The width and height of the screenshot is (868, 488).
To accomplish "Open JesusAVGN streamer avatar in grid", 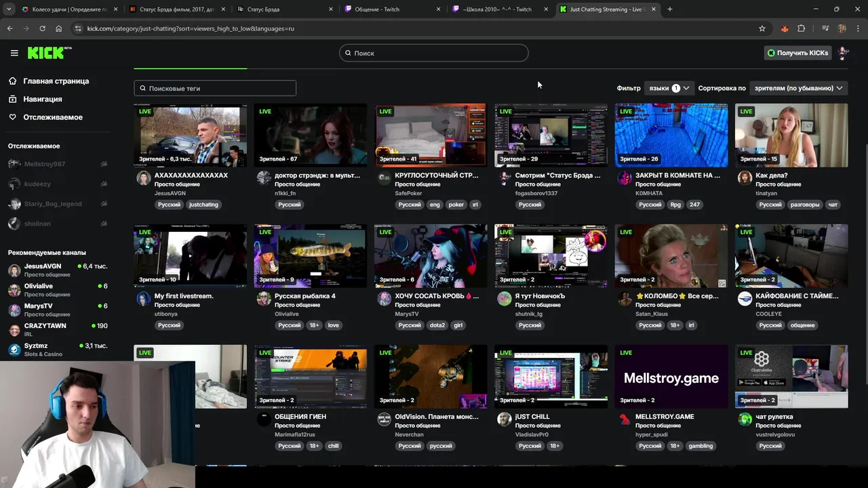I will tap(143, 178).
